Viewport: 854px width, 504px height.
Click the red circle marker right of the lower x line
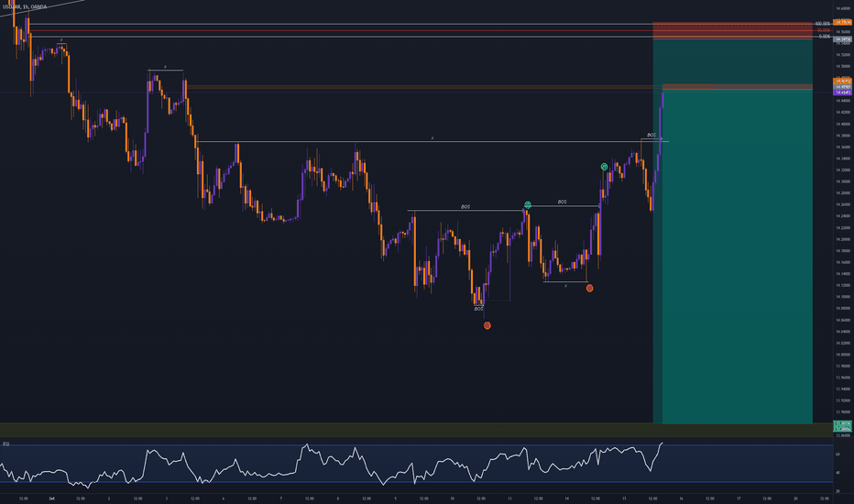pos(589,289)
